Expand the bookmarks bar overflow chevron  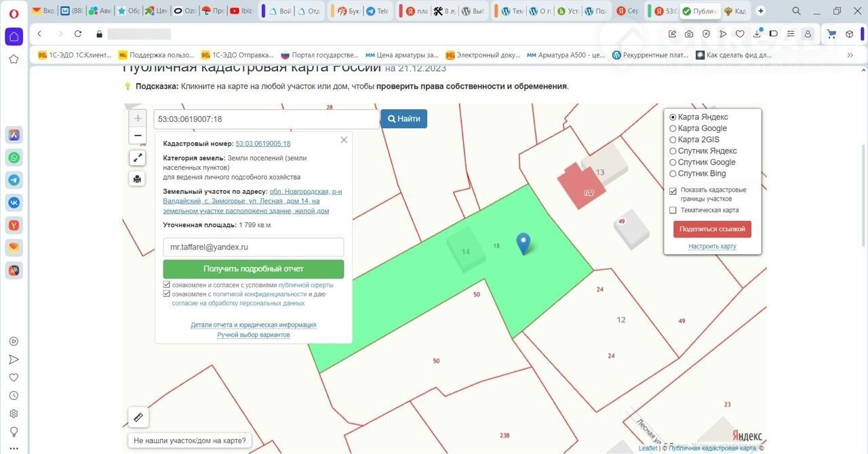(x=850, y=55)
